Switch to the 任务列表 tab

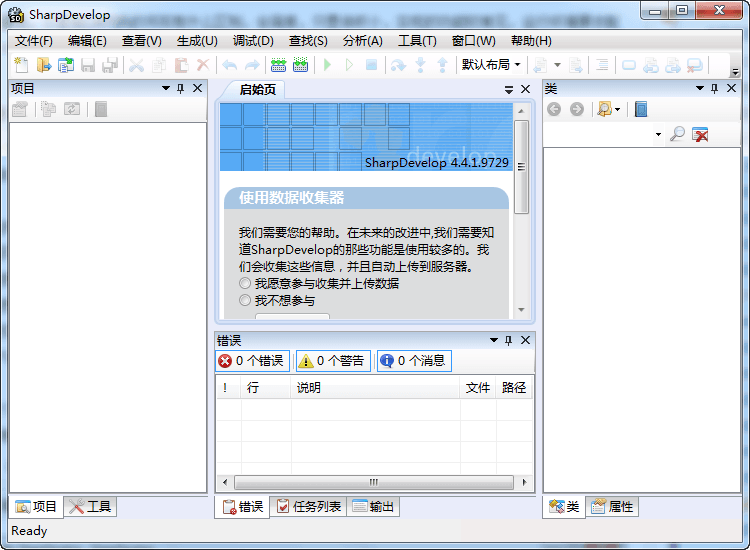tap(308, 507)
